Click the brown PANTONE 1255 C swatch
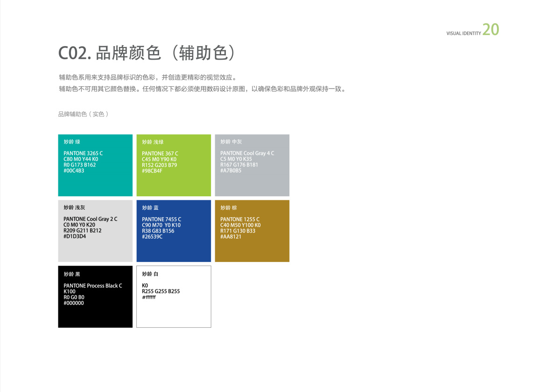546x392 pixels. tap(252, 231)
